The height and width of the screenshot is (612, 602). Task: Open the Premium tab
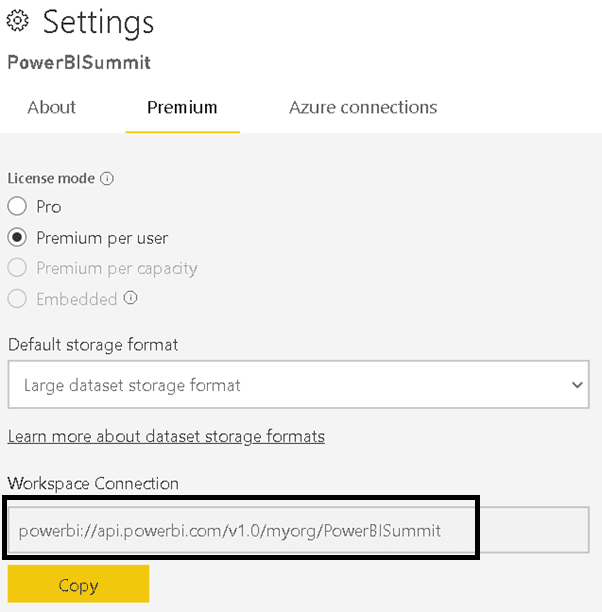(x=182, y=107)
